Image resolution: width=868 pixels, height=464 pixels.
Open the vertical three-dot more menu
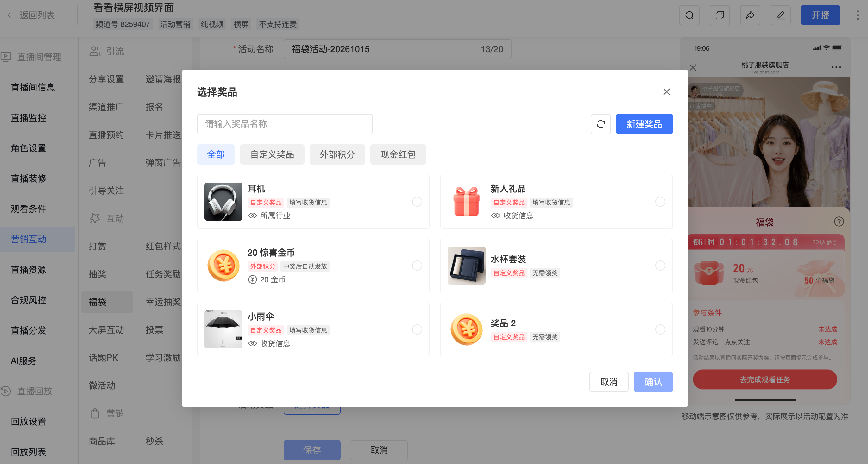[858, 15]
